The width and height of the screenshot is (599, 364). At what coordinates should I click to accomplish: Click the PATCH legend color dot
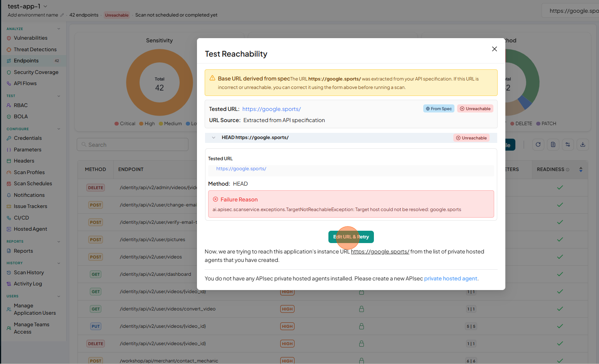[538, 124]
